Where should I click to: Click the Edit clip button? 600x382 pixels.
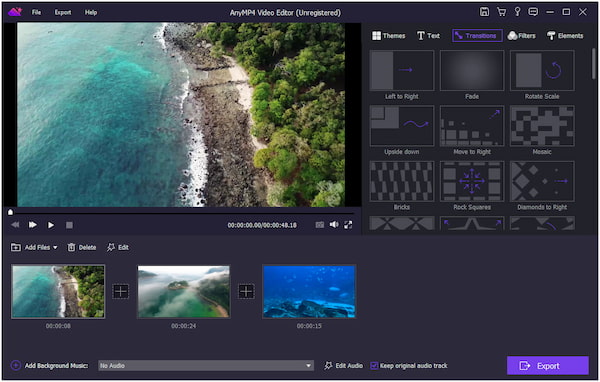pyautogui.click(x=118, y=247)
